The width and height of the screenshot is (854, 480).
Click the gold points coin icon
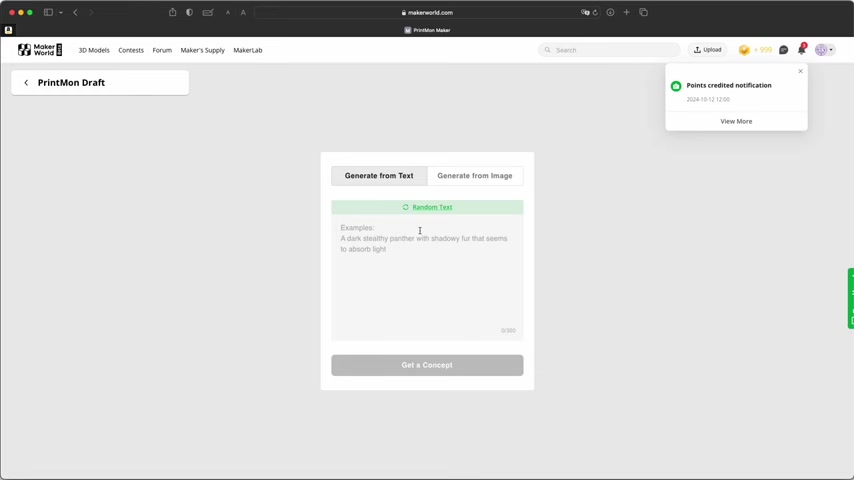pyautogui.click(x=744, y=50)
